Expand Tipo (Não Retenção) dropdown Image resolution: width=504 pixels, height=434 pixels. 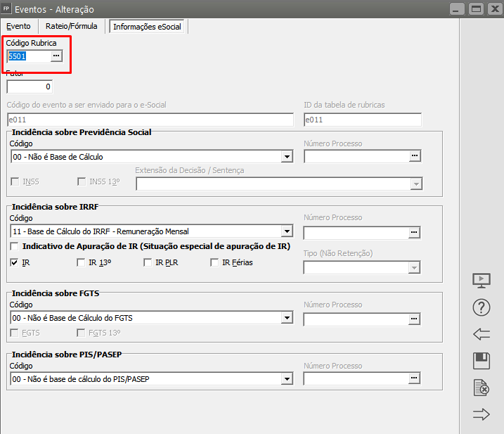[414, 268]
